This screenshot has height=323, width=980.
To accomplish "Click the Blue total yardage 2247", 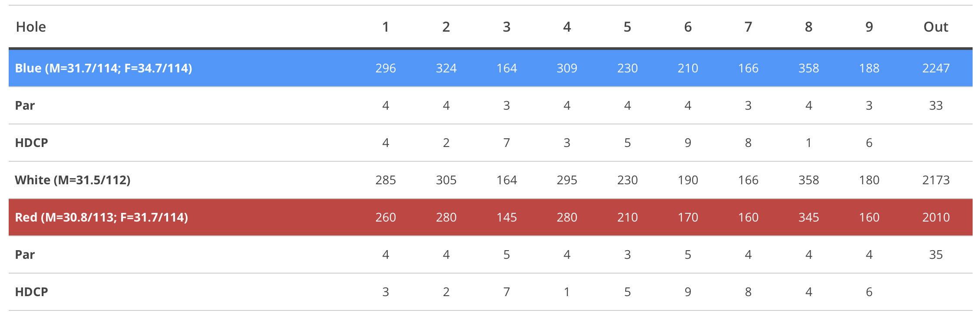I will point(936,68).
